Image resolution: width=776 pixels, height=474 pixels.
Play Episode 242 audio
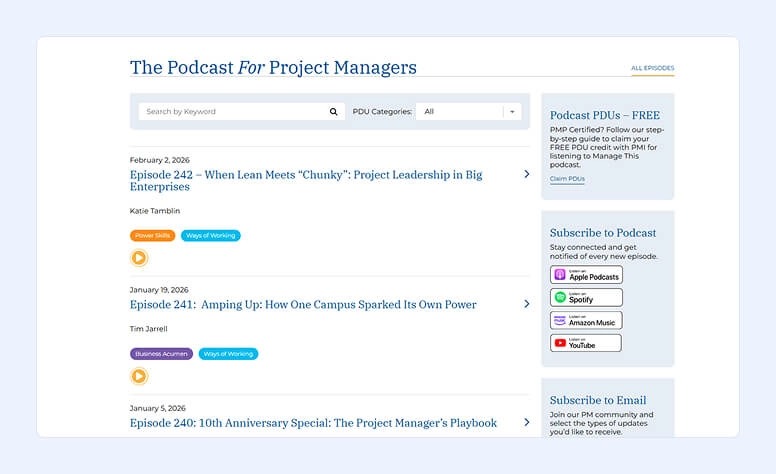coord(139,258)
